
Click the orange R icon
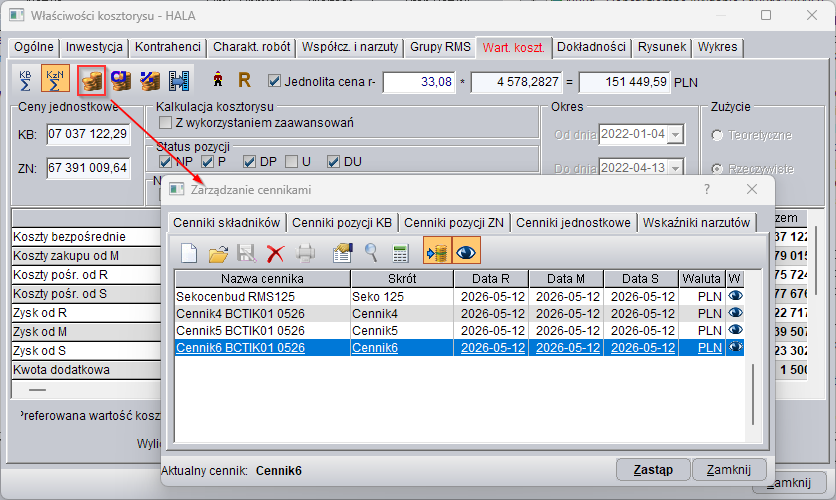244,80
